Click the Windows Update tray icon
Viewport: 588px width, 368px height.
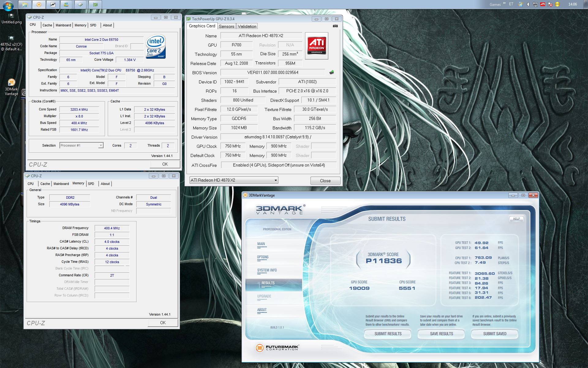click(521, 4)
